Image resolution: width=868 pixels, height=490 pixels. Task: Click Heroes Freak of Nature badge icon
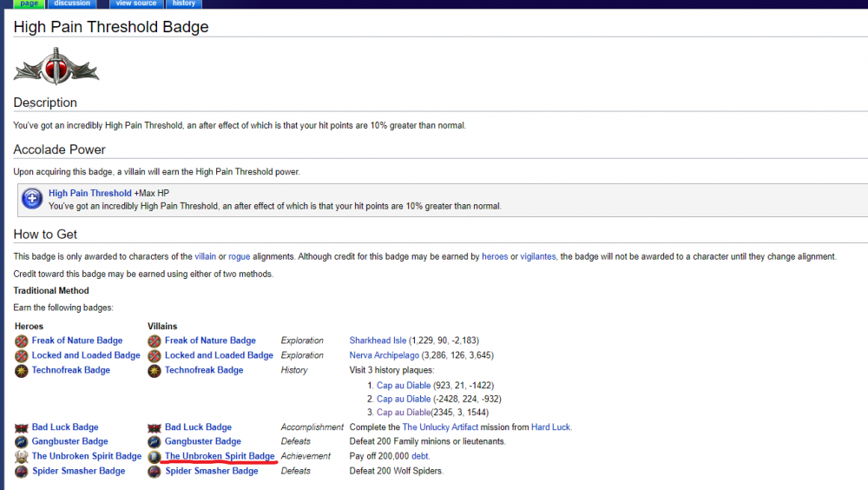(22, 341)
